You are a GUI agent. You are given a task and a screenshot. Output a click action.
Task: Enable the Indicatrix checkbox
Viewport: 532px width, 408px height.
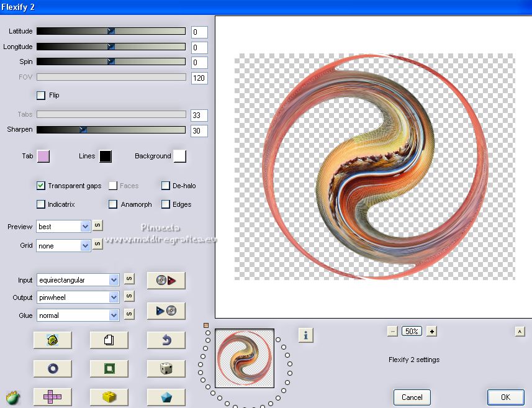(x=41, y=204)
